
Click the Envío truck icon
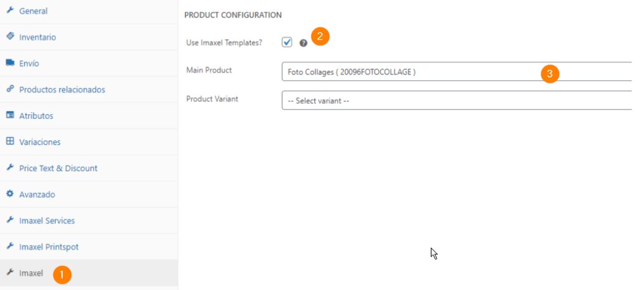[x=10, y=63]
